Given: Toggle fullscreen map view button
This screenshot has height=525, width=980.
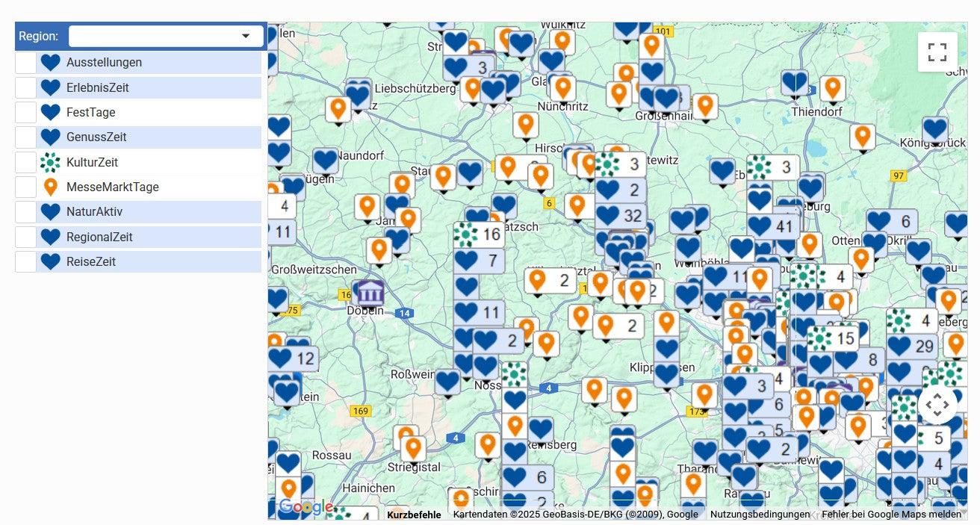Looking at the screenshot, I should pyautogui.click(x=937, y=52).
